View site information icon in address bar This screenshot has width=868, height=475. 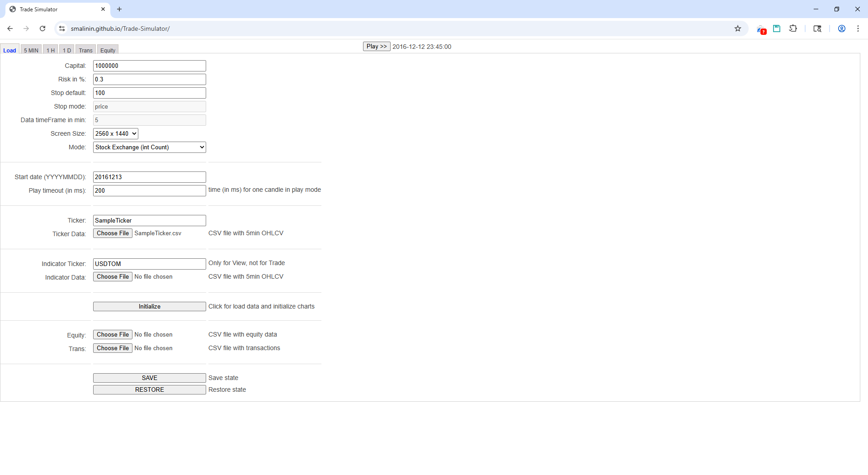[62, 28]
